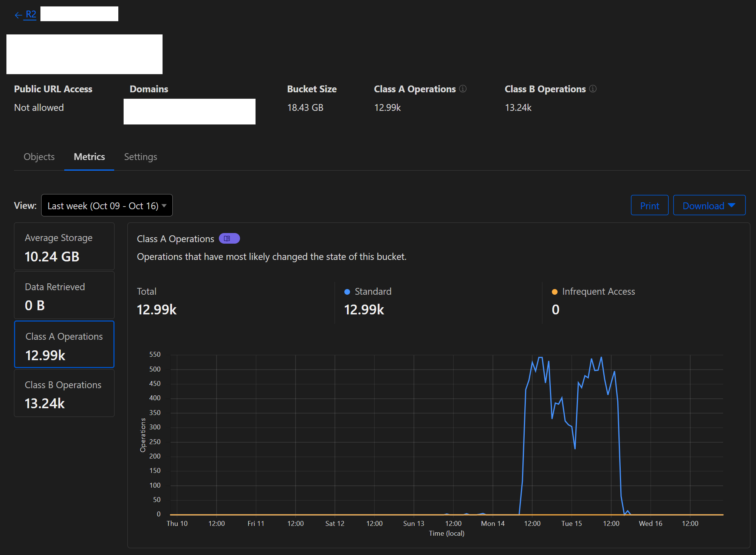Select the Data Retrieved metric card
756x555 pixels.
pos(64,295)
